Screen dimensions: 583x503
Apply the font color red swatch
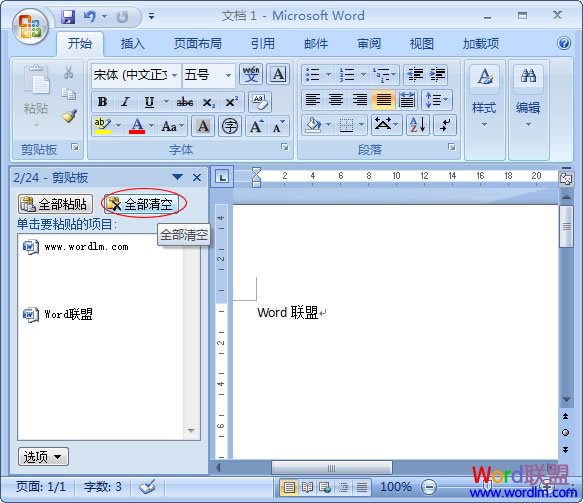coord(137,126)
